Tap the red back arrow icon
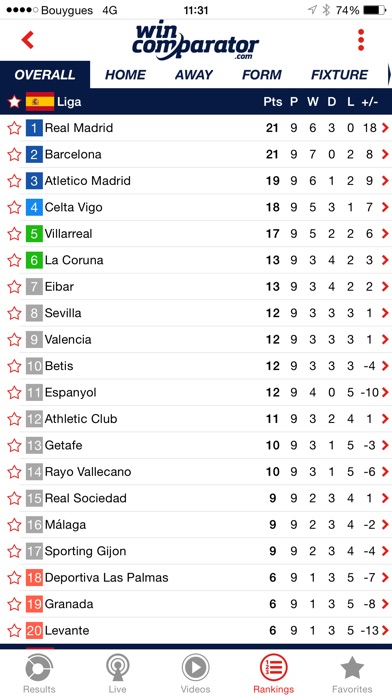The width and height of the screenshot is (392, 696). (28, 40)
